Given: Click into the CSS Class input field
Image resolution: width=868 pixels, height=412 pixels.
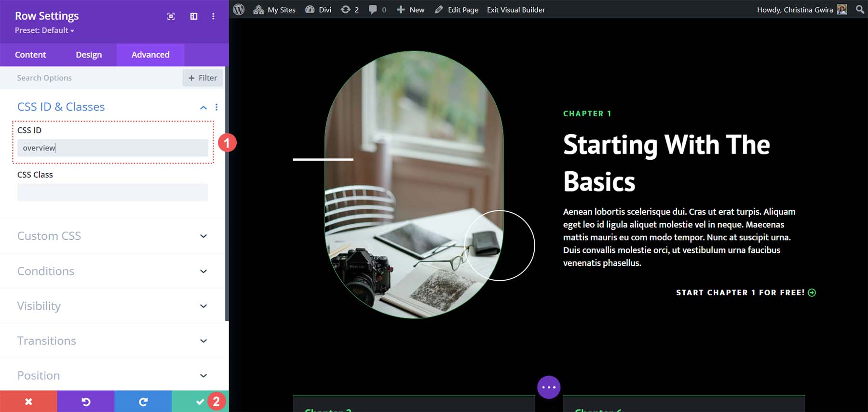Looking at the screenshot, I should click(113, 192).
